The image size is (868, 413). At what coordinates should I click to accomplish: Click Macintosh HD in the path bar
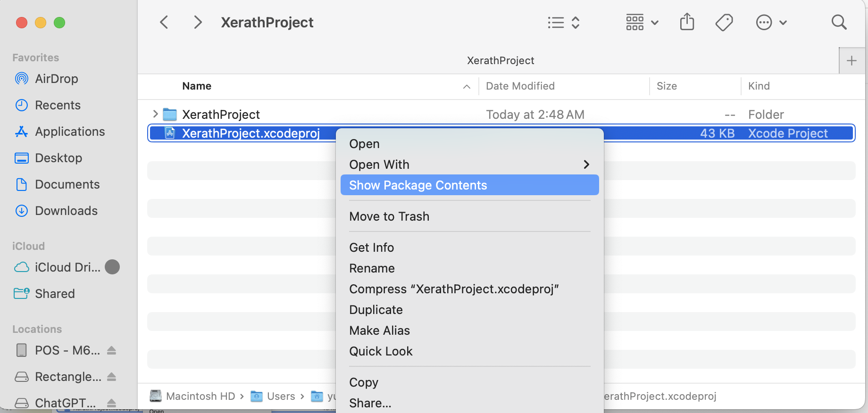pyautogui.click(x=192, y=396)
